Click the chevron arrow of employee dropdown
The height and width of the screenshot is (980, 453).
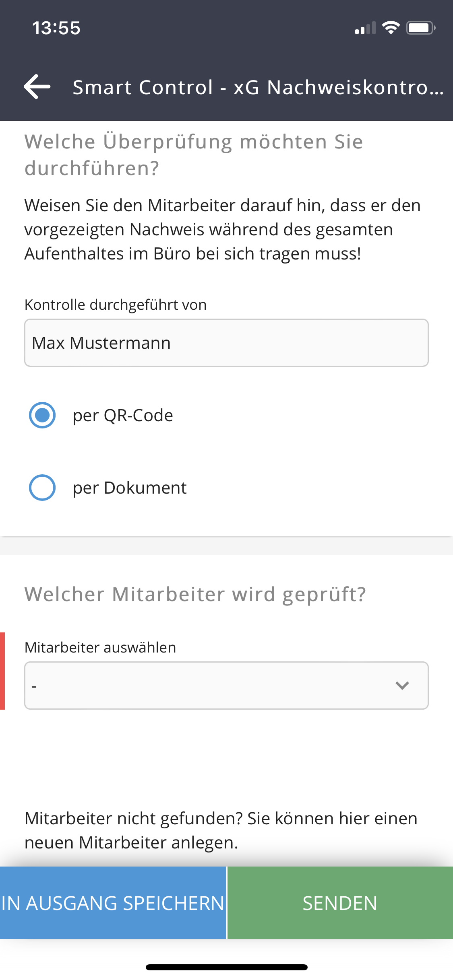tap(402, 686)
